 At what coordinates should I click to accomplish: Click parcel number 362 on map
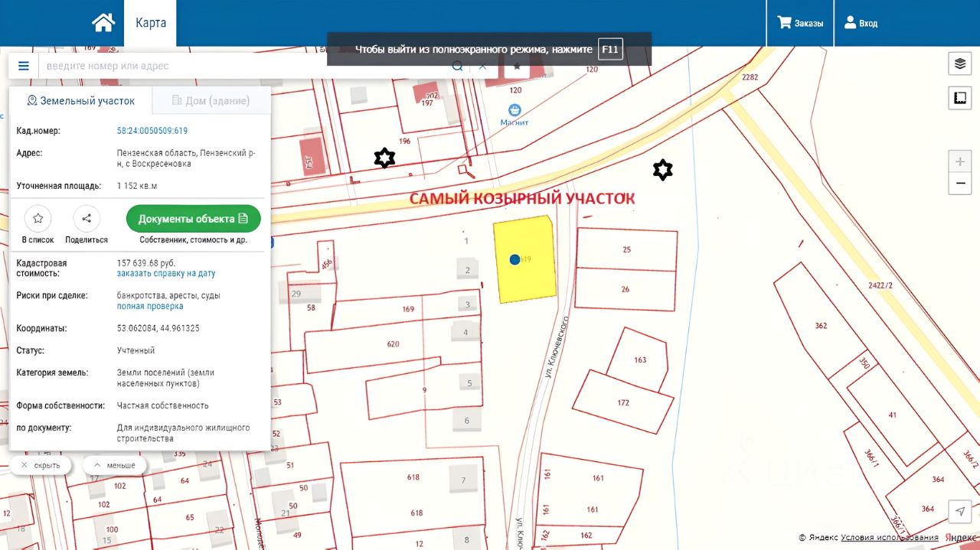pyautogui.click(x=821, y=326)
